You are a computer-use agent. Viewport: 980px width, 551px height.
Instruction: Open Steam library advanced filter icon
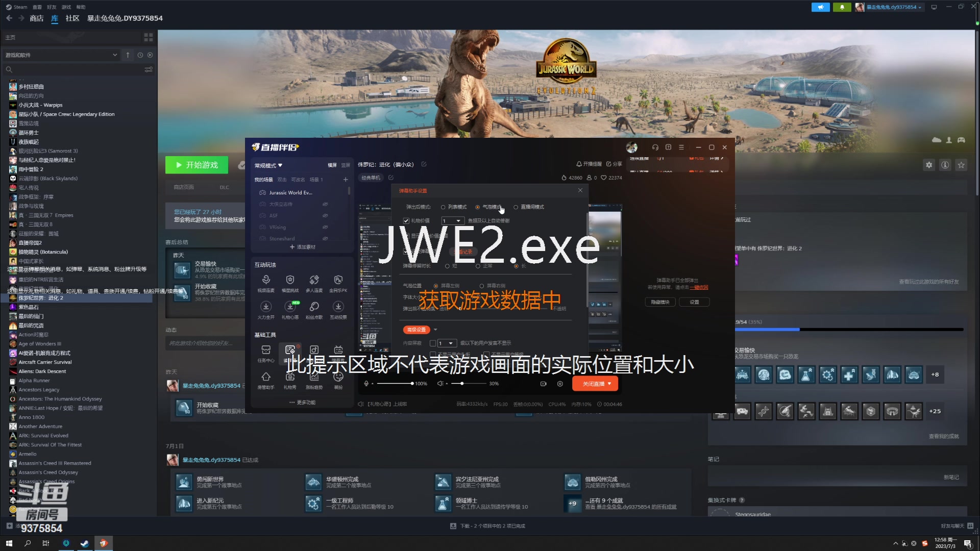click(x=149, y=69)
